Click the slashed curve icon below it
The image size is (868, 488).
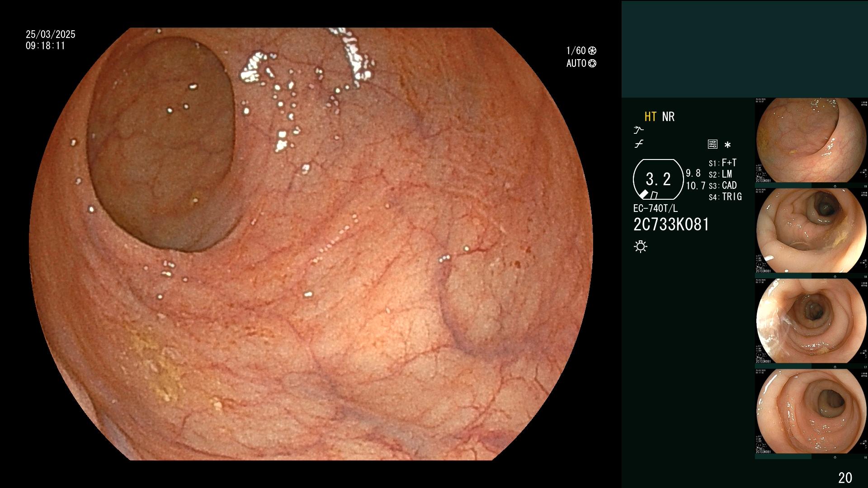pyautogui.click(x=638, y=144)
